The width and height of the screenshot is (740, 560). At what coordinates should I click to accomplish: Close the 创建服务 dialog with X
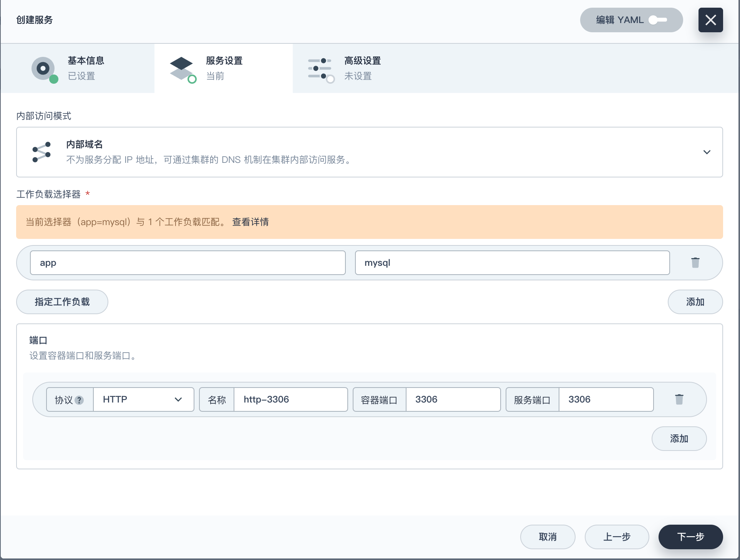(710, 20)
